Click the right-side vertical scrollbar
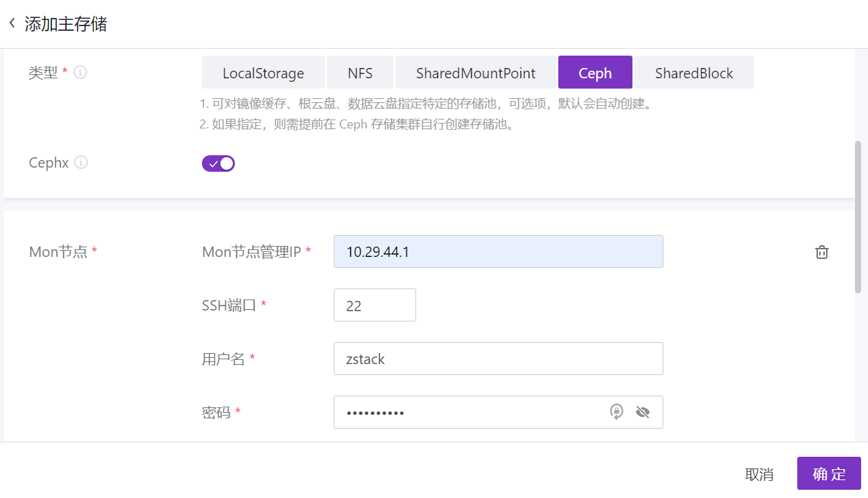 pyautogui.click(x=857, y=206)
